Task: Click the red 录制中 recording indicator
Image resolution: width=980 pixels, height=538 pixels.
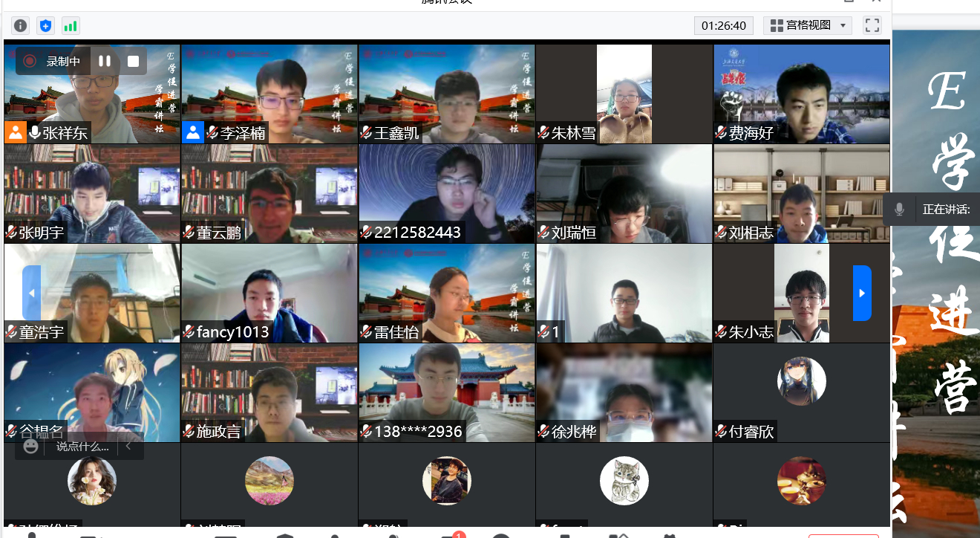Action: coord(30,62)
